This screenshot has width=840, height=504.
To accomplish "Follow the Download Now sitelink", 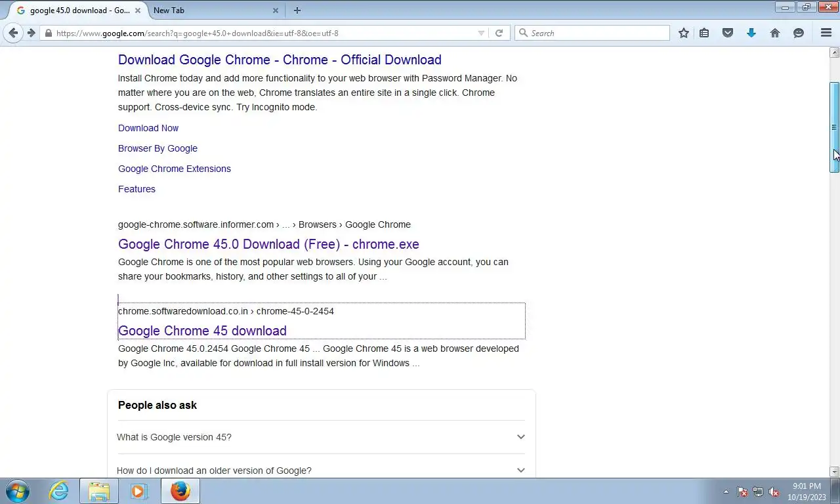I will click(148, 128).
